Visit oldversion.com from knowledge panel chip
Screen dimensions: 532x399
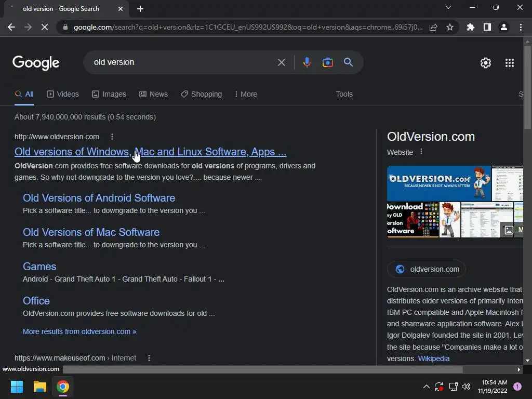click(427, 270)
